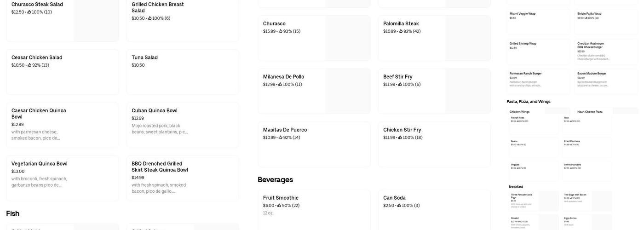644x230 pixels.
Task: Click thumbs-up icon on Churasco Steak Salad
Action: coord(29,12)
